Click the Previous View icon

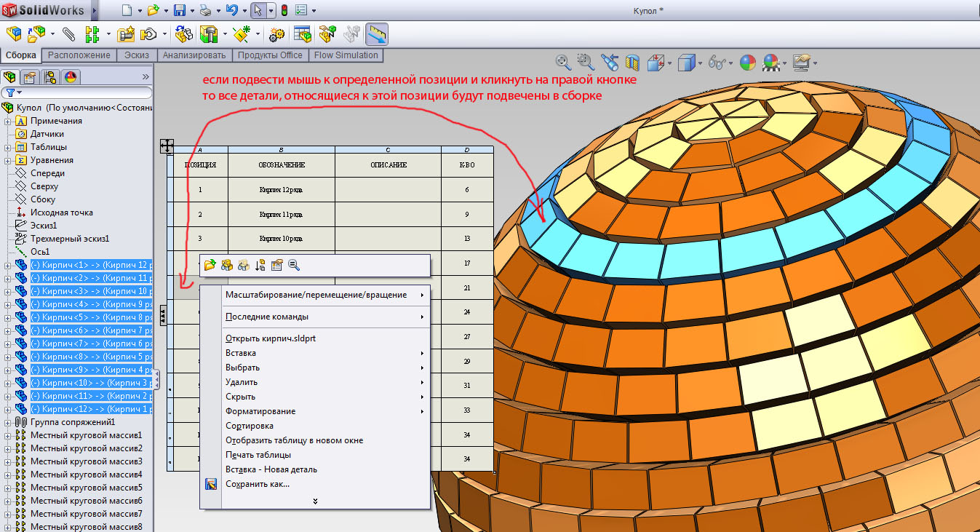[x=609, y=63]
